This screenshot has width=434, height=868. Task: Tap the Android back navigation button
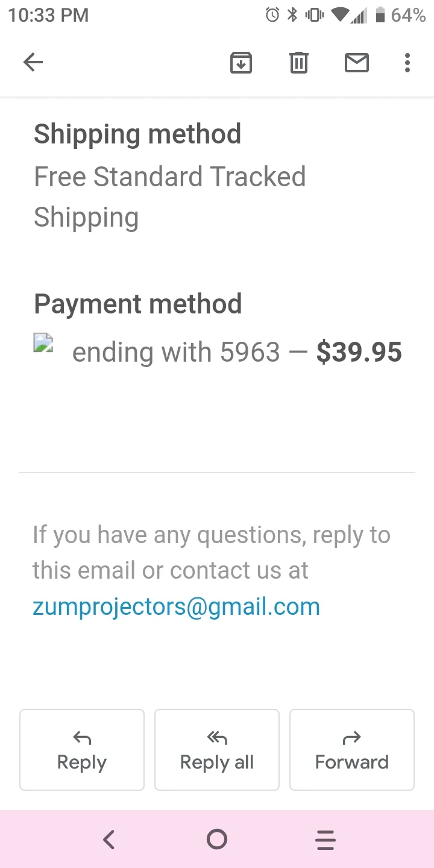(108, 839)
